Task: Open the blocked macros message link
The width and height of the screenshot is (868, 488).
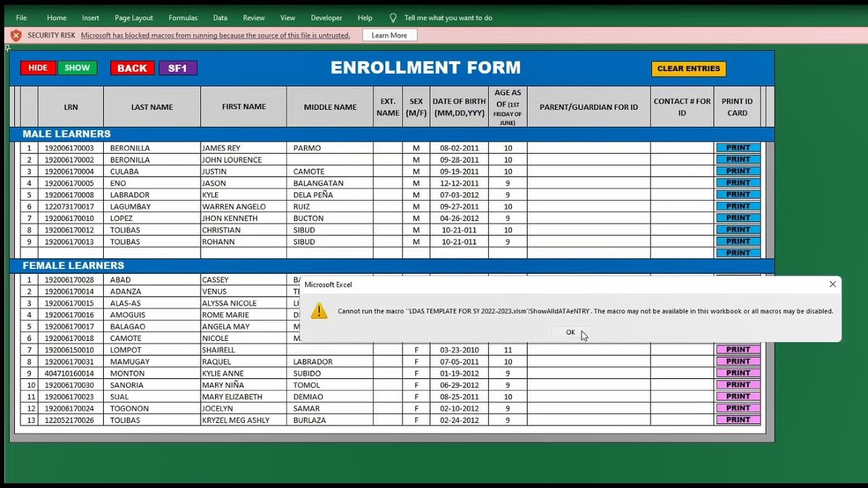Action: [216, 35]
